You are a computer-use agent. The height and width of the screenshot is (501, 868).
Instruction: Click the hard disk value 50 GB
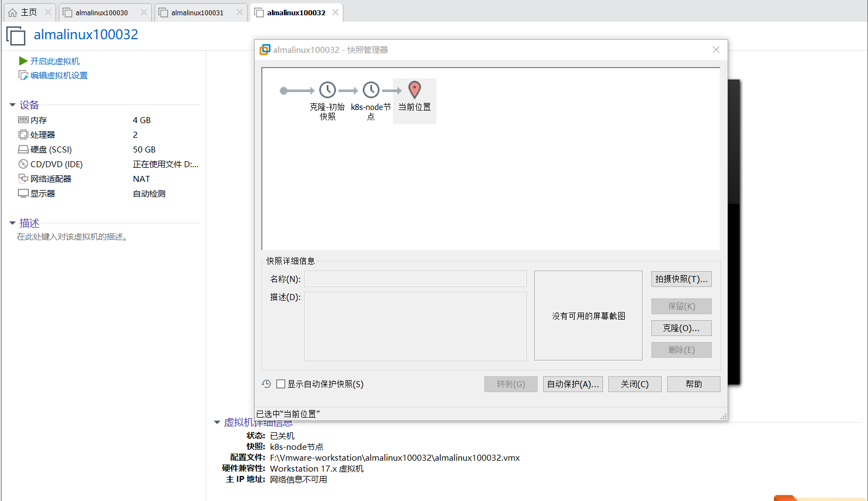point(144,149)
